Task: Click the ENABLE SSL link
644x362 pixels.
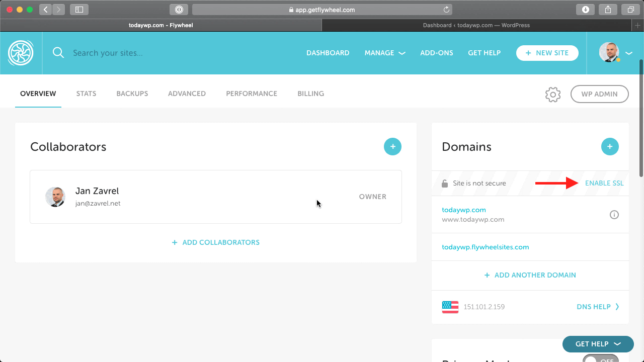Action: point(604,183)
